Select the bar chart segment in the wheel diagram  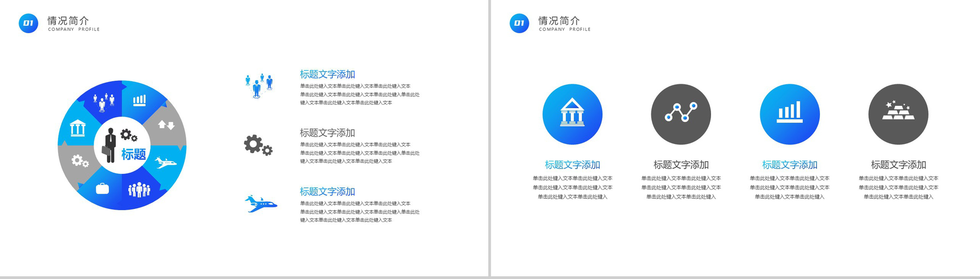140,101
